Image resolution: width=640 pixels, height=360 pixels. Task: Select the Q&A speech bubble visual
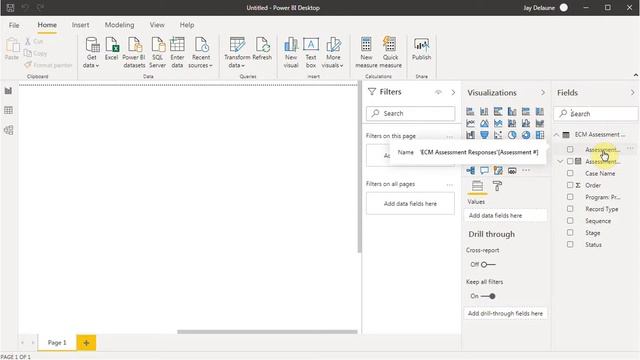(x=484, y=170)
